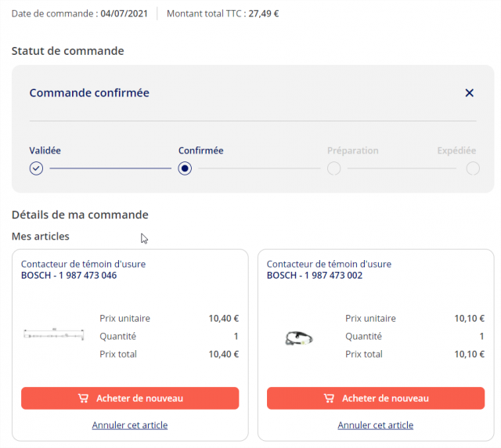
Task: Click cart icon on first Acheter de nouveau
Action: [x=84, y=398]
